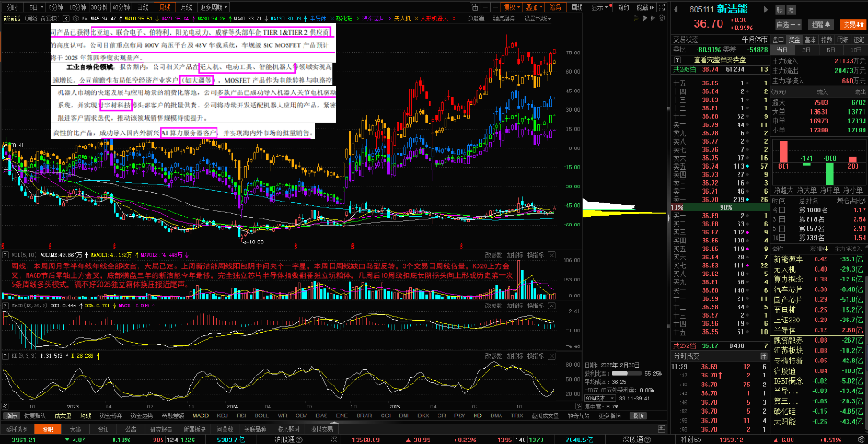The height and width of the screenshot is (444, 868).
Task: Select the RSI indicator tab
Action: [x=243, y=416]
